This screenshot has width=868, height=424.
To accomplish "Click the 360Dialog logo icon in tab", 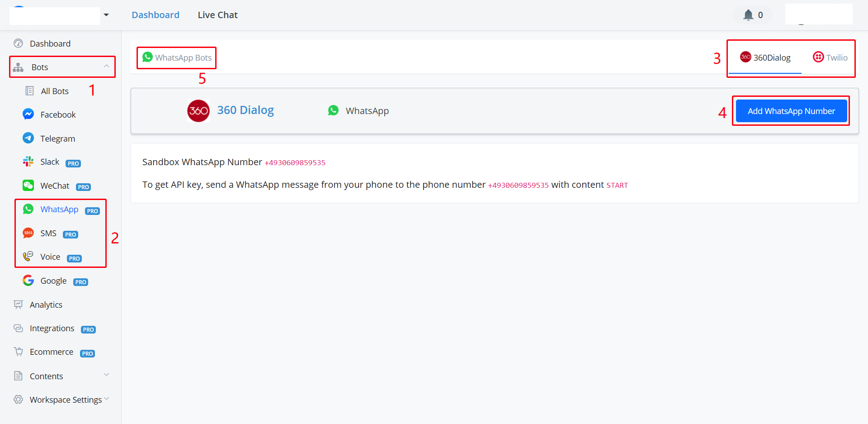I will tap(745, 57).
